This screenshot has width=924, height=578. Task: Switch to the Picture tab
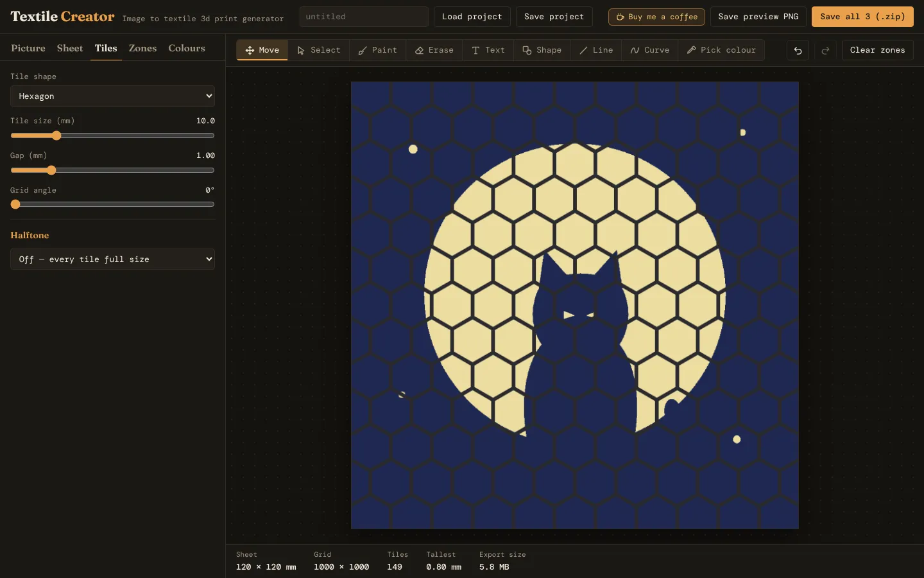(28, 48)
